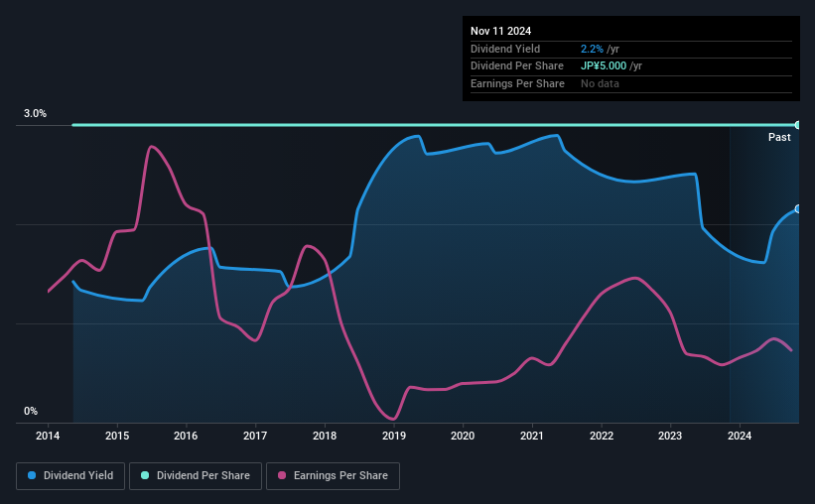Select the 2015 x-axis label

point(117,436)
